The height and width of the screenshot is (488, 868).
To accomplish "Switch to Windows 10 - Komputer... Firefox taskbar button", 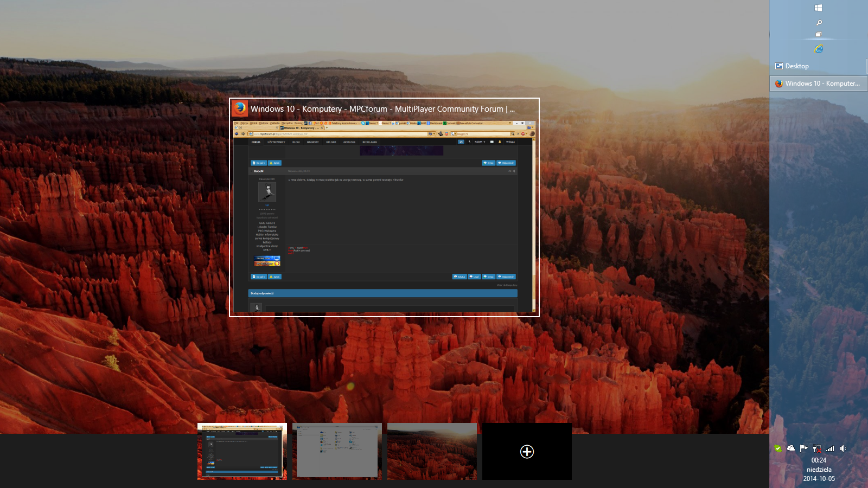I will pos(818,84).
